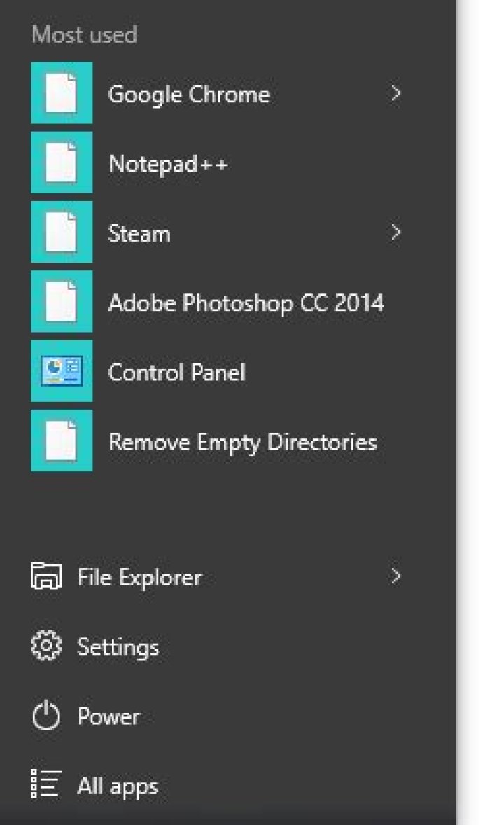504x825 pixels.
Task: Click the Google Chrome tile icon
Action: pos(62,93)
